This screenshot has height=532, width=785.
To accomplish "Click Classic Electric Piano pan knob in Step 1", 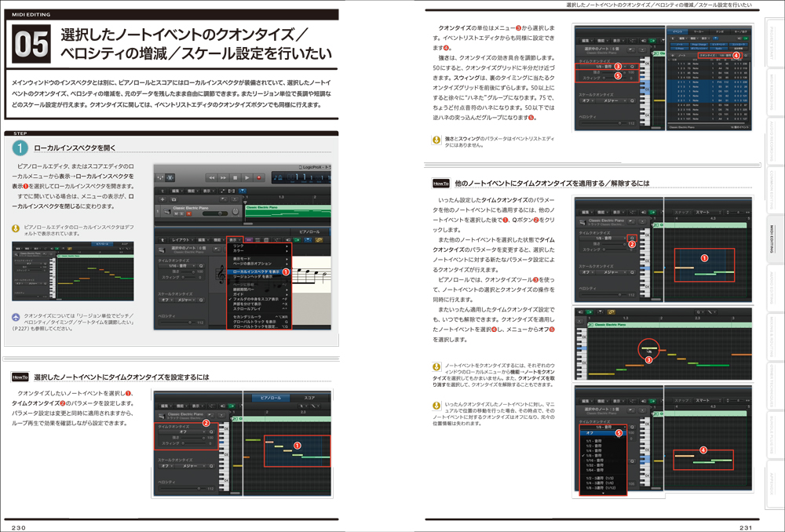I will [235, 211].
